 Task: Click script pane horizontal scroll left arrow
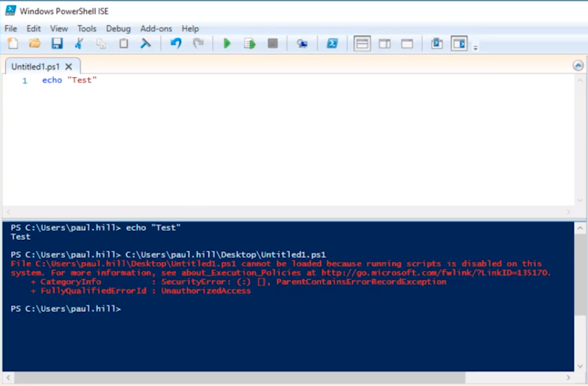coord(8,211)
